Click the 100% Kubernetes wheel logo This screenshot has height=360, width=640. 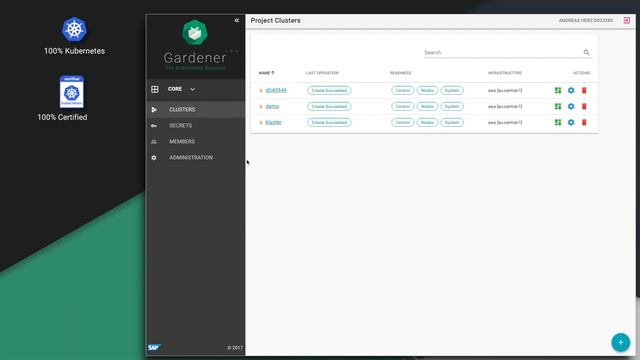pos(74,29)
